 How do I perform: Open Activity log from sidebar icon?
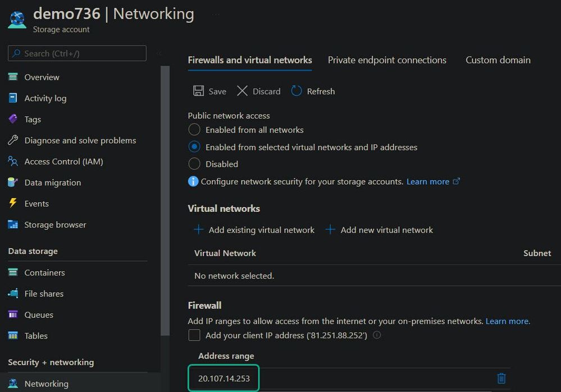(x=13, y=98)
